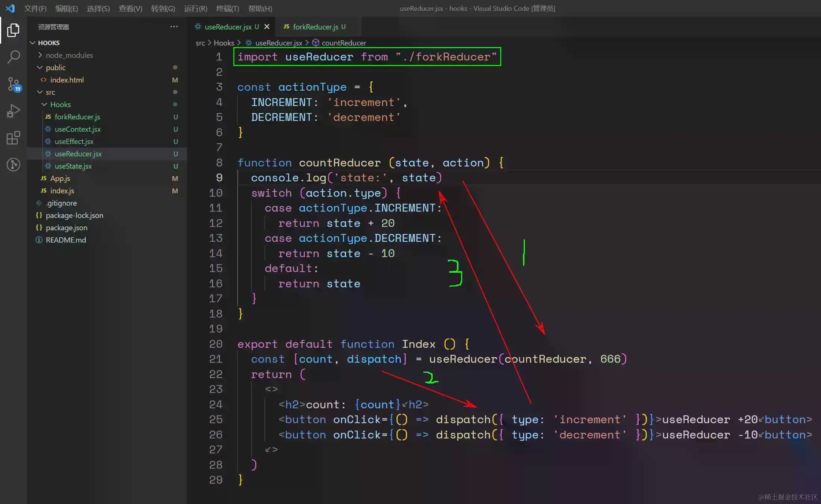This screenshot has width=821, height=504.
Task: Click line number 9 in the gutter
Action: (219, 178)
